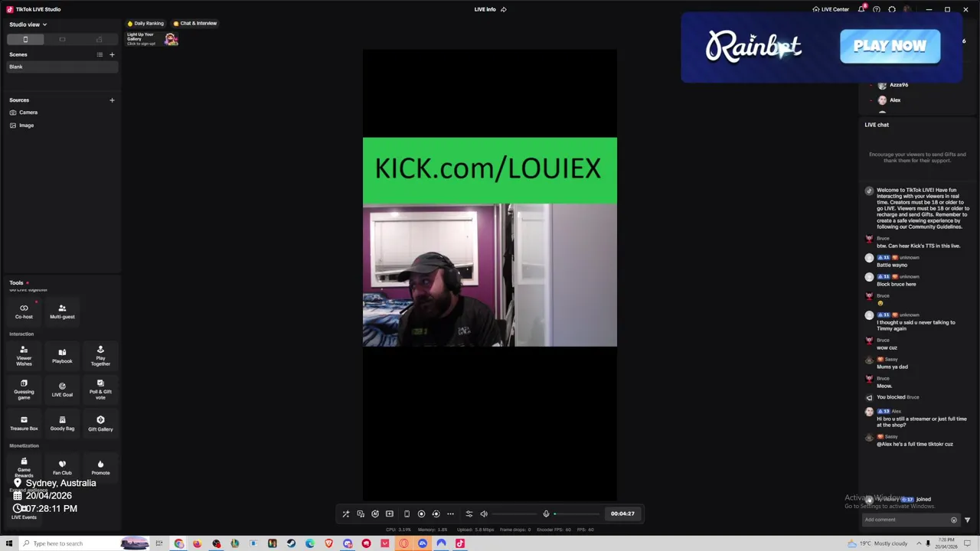The image size is (980, 551).
Task: Click the Upload 5.8 Mbps status
Action: (475, 530)
